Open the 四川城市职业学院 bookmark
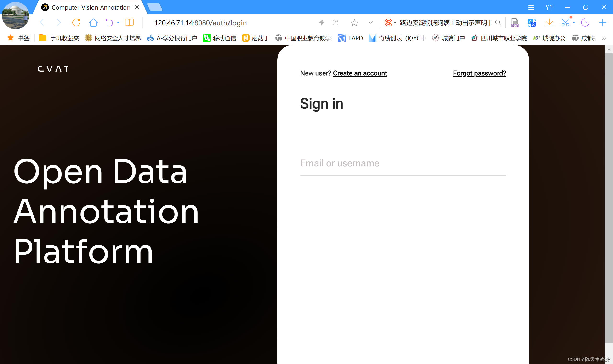This screenshot has height=364, width=613. (499, 38)
